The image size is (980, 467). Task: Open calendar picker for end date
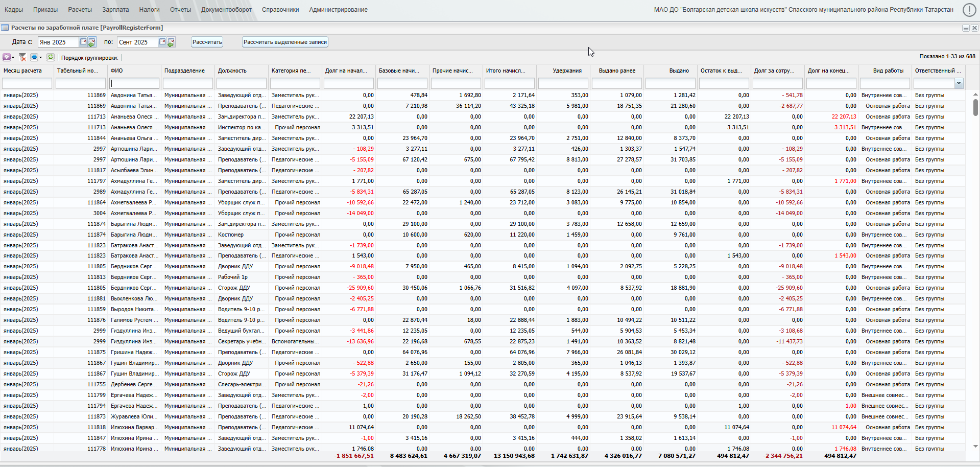[x=162, y=42]
